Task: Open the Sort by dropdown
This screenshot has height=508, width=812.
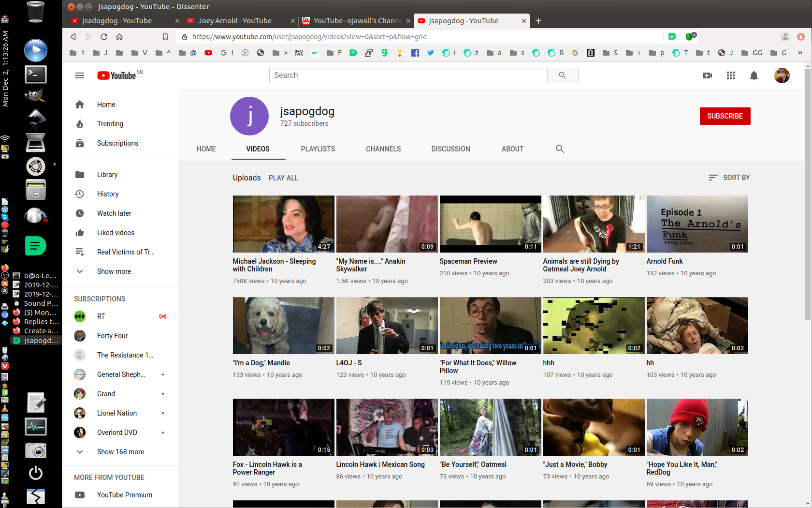Action: [x=729, y=178]
